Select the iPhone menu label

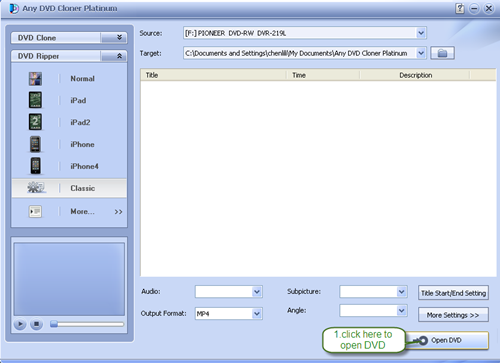[82, 144]
